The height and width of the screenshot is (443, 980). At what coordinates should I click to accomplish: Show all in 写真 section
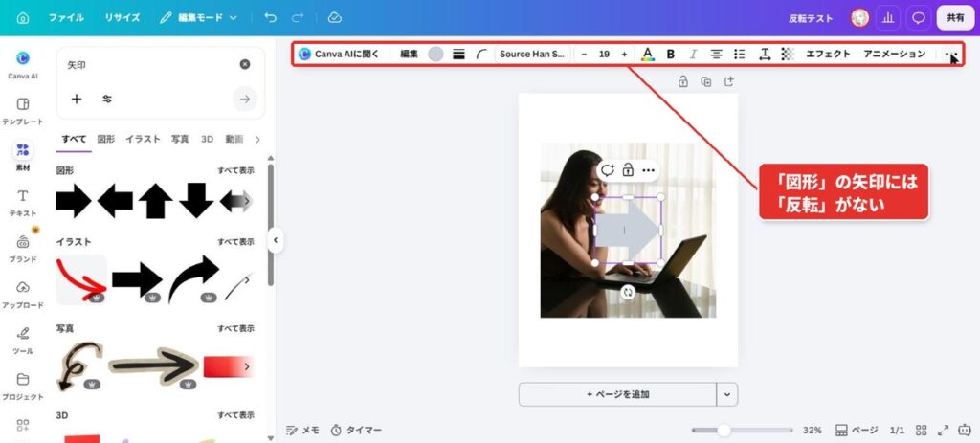pyautogui.click(x=235, y=328)
